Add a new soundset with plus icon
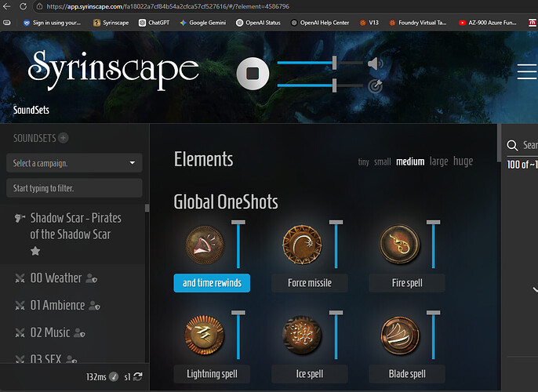The width and height of the screenshot is (538, 392). (63, 138)
